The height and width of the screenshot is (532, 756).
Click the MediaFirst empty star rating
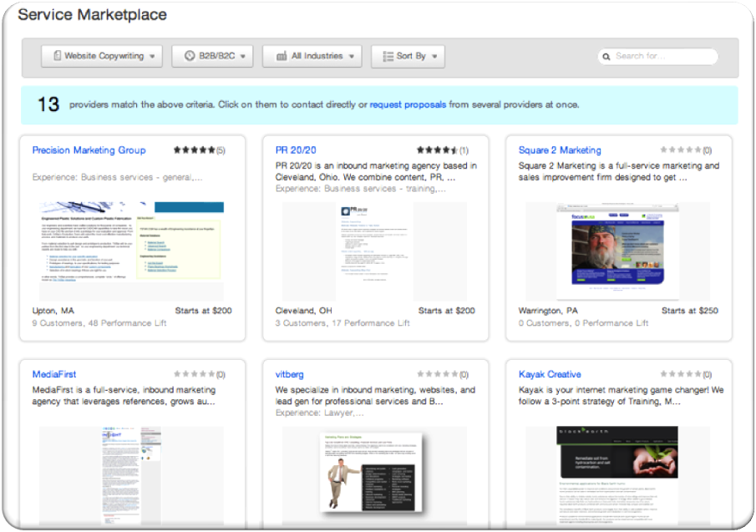[194, 374]
